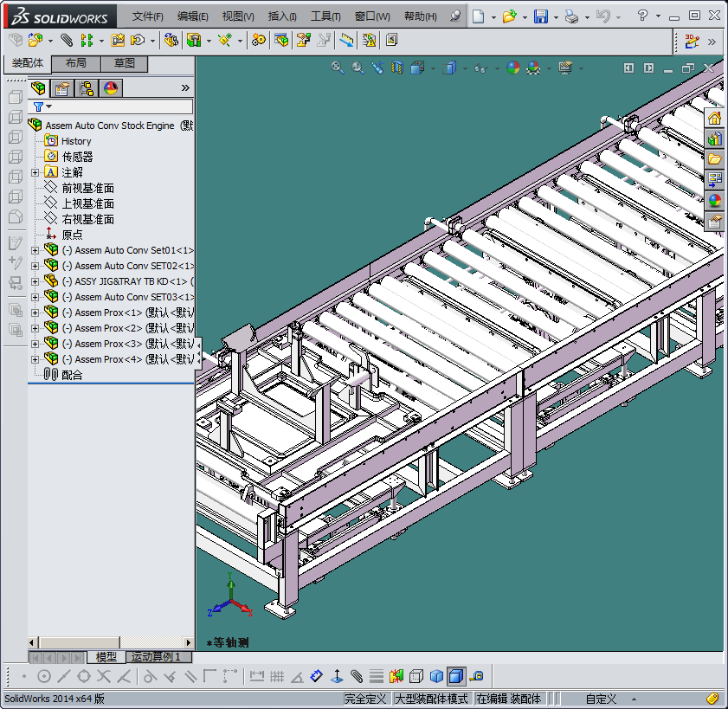Open the Appearances color ball task pane
Viewport: 728px width, 709px height.
click(714, 201)
